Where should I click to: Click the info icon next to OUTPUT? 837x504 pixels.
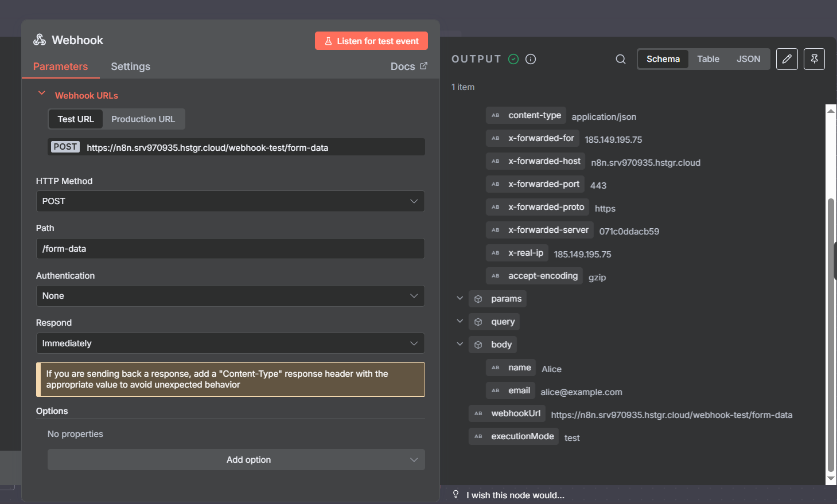click(x=531, y=59)
